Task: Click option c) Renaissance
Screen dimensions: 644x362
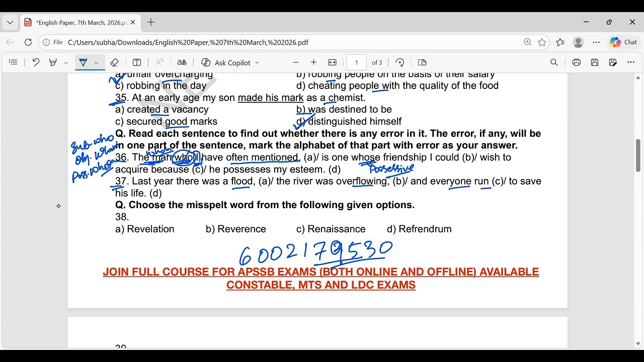Action: point(331,229)
